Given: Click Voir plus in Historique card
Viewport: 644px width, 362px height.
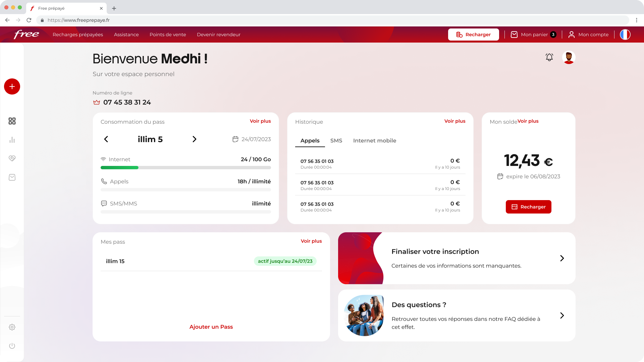Looking at the screenshot, I should (x=455, y=121).
